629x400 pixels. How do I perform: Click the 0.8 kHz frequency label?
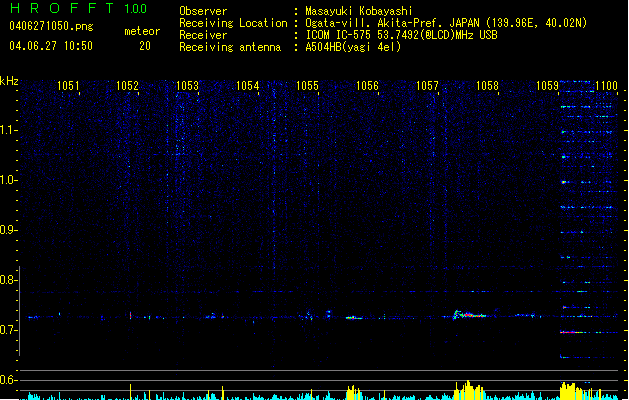(8, 280)
